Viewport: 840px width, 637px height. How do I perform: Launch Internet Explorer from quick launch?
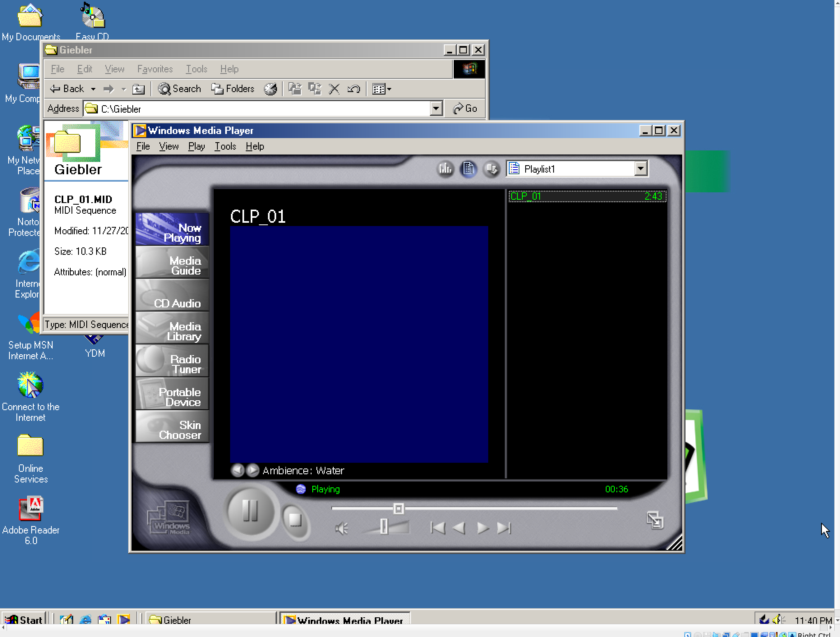[85, 619]
